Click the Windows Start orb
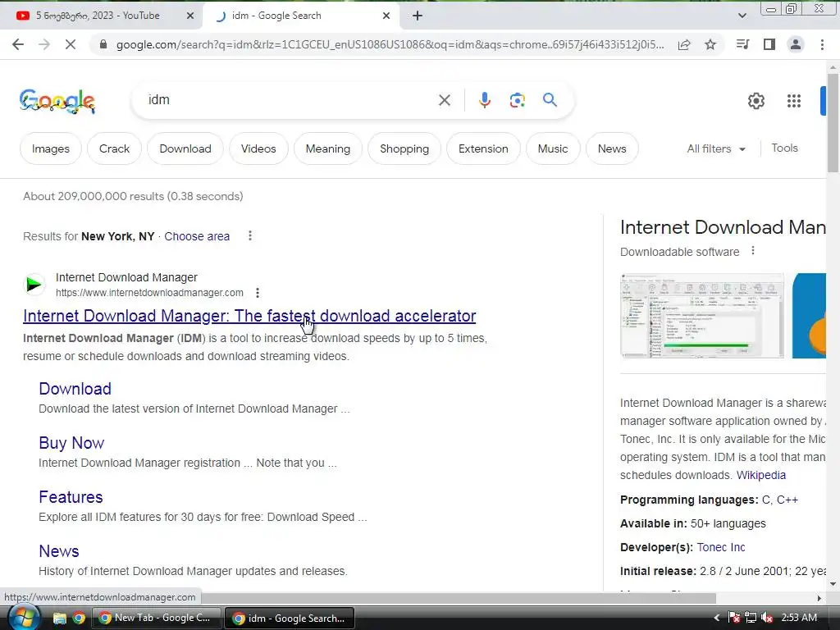Screen dimensions: 840x630 (23, 618)
